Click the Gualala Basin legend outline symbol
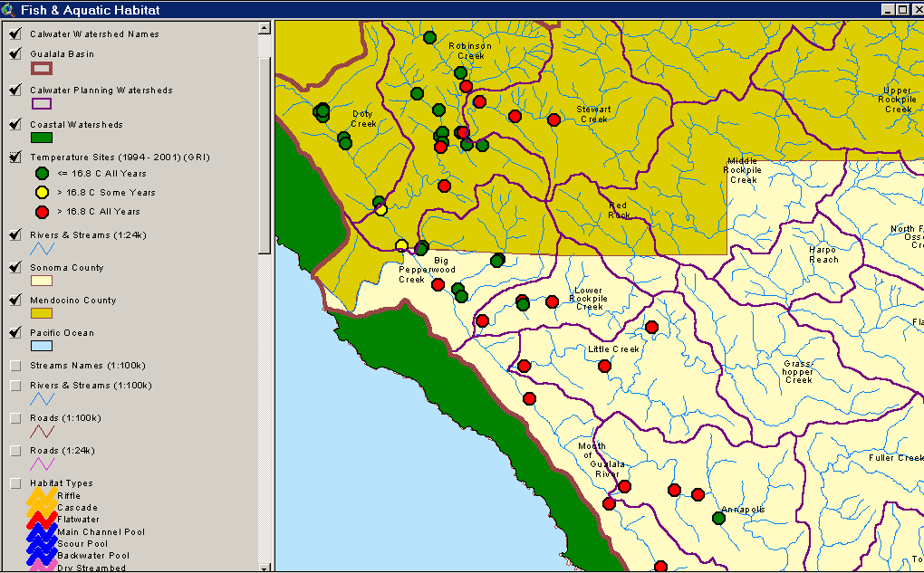Viewport: 924px width, 573px height. point(42,68)
